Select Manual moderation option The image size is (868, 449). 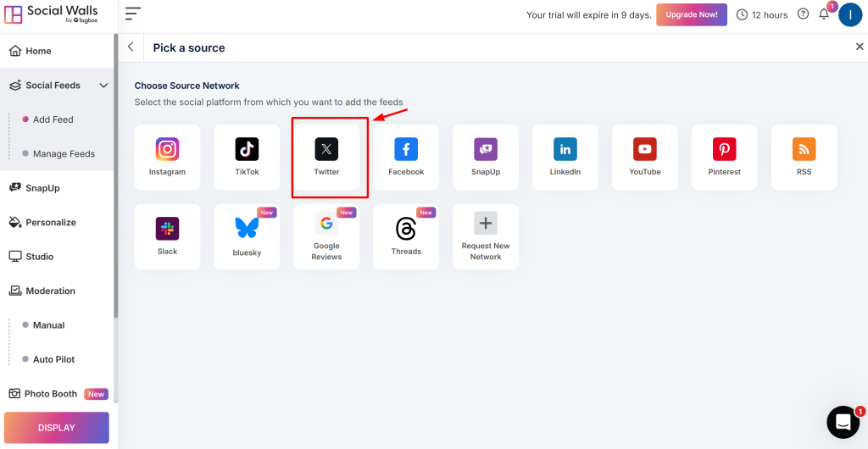48,325
